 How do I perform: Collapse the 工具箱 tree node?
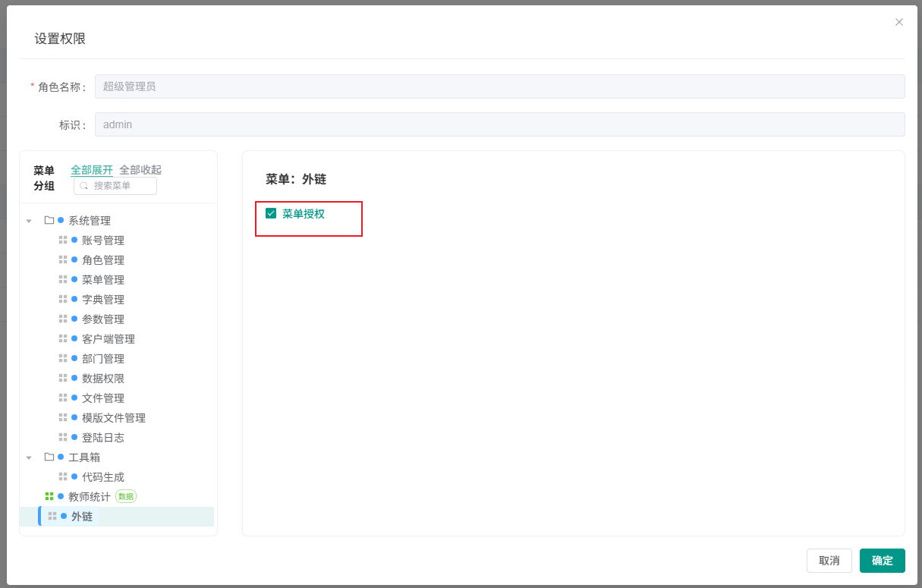pyautogui.click(x=29, y=458)
